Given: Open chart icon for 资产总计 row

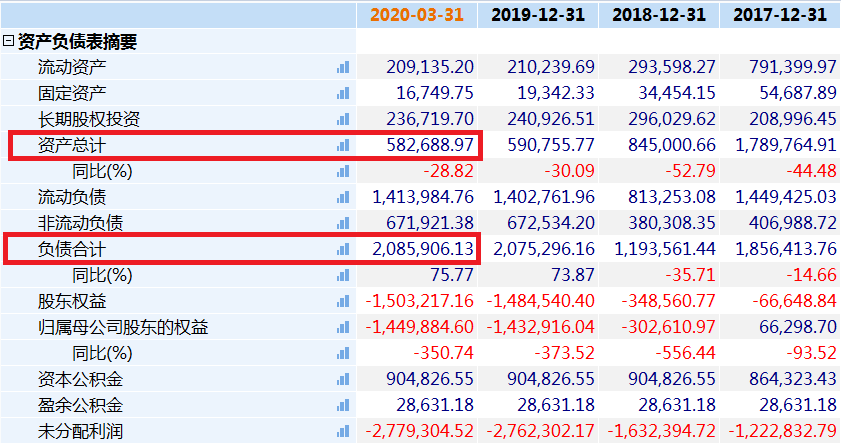Looking at the screenshot, I should (x=343, y=145).
